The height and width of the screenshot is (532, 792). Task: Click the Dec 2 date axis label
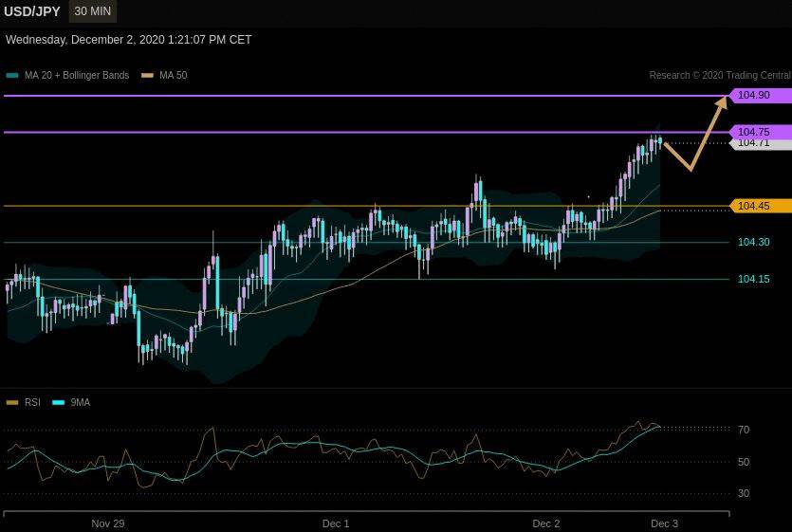546,523
